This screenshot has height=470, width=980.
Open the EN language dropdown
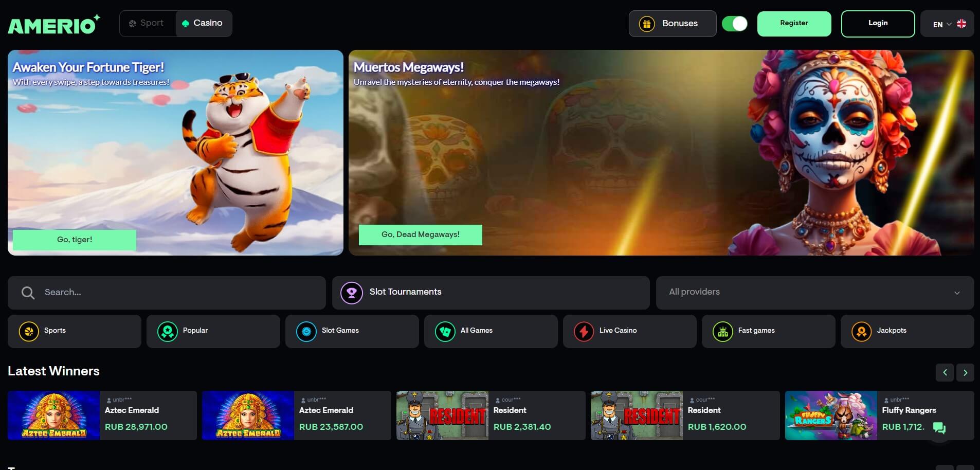(x=947, y=24)
